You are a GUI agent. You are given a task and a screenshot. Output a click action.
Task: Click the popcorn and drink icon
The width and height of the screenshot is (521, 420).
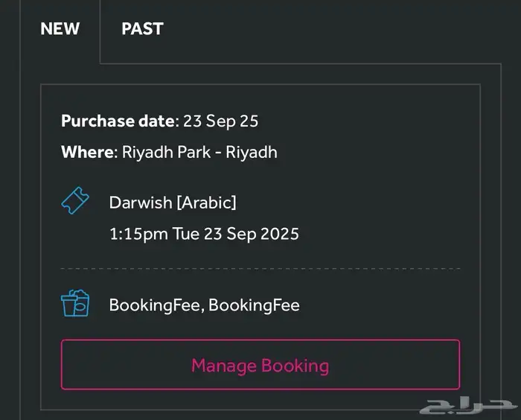pyautogui.click(x=75, y=304)
